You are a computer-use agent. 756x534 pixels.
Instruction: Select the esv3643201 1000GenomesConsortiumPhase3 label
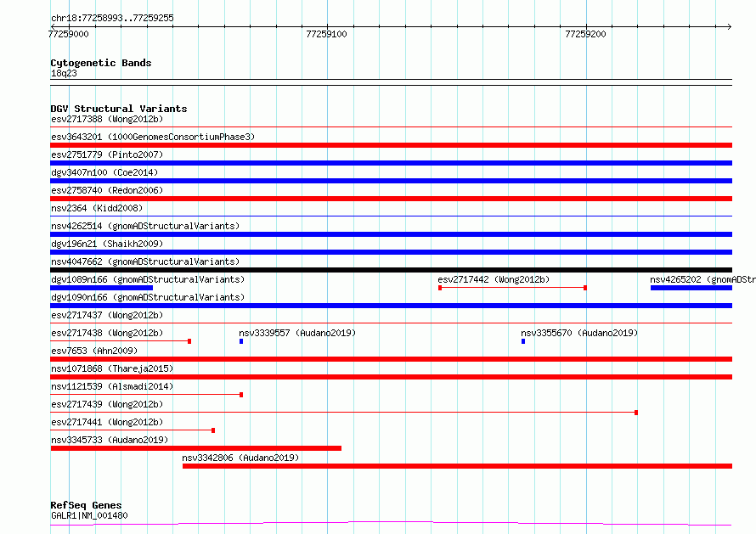coord(153,137)
